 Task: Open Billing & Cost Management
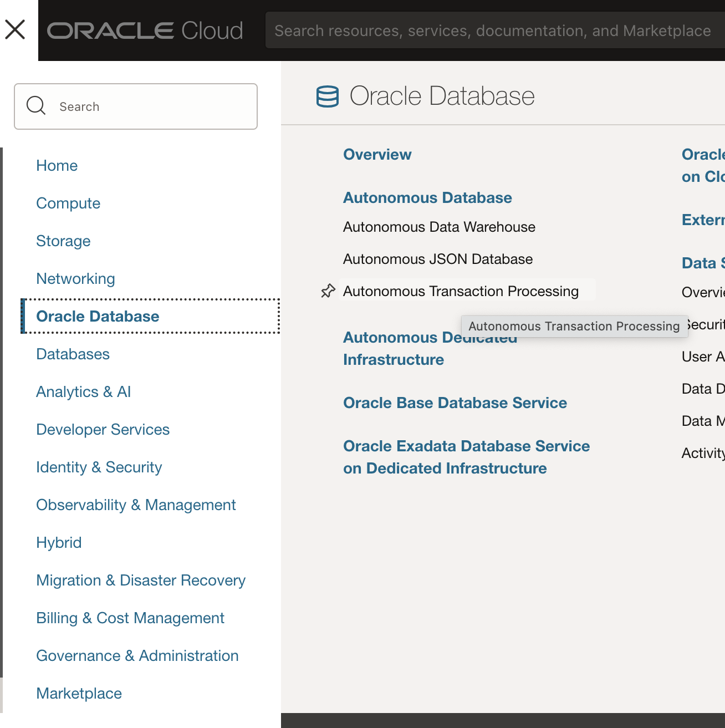tap(130, 618)
